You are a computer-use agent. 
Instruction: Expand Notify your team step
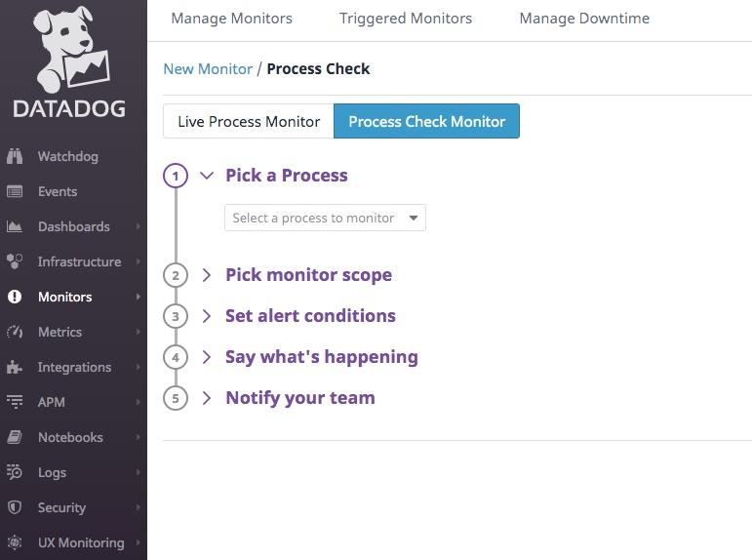(299, 398)
